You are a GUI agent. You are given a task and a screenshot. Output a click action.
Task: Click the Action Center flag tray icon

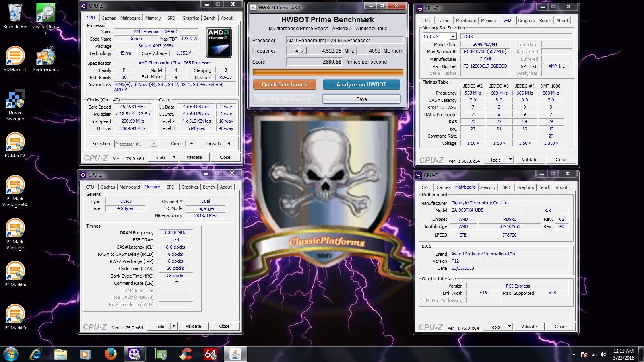click(x=584, y=354)
